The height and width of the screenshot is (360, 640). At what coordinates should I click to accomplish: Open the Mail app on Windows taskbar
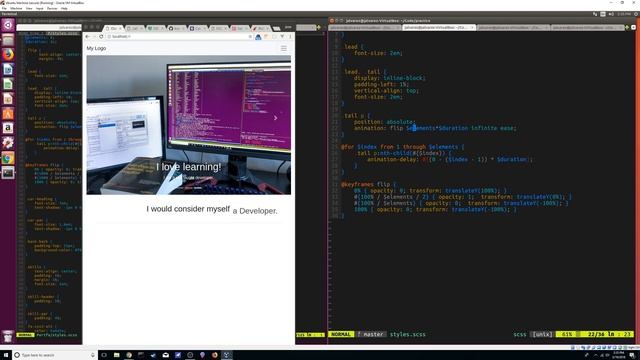click(x=166, y=355)
